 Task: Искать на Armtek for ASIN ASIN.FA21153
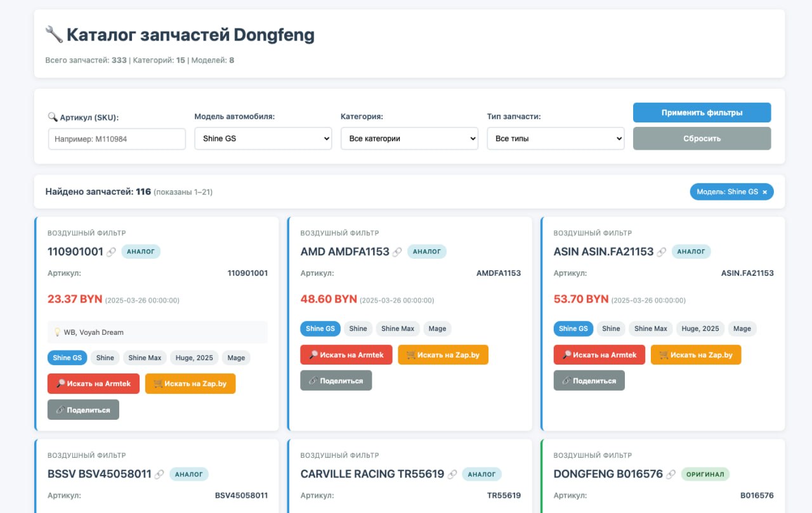599,354
